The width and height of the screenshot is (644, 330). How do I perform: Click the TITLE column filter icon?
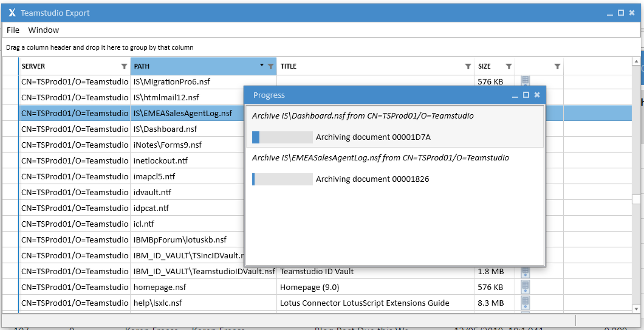point(468,67)
